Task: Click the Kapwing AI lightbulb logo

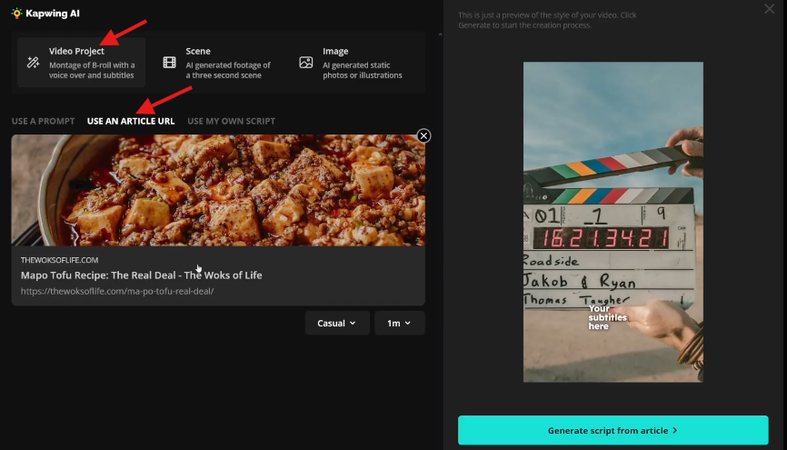Action: tap(17, 14)
